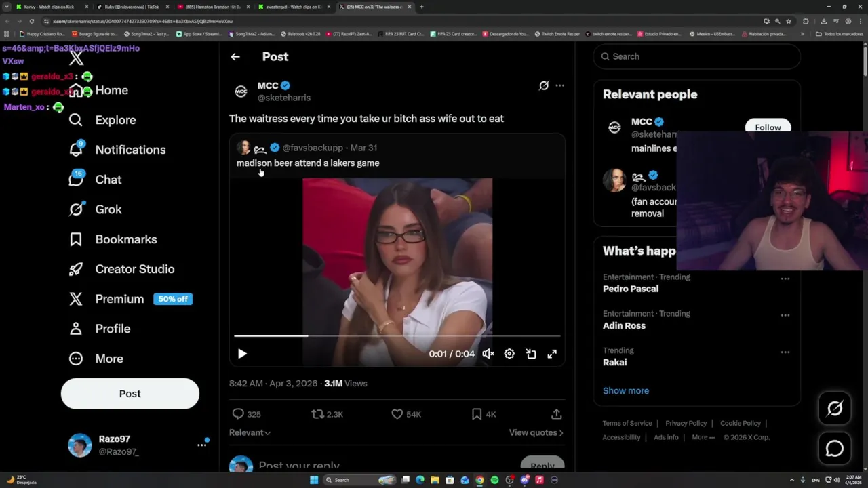The height and width of the screenshot is (488, 868).
Task: Open Grok in the sidebar
Action: tap(95, 209)
